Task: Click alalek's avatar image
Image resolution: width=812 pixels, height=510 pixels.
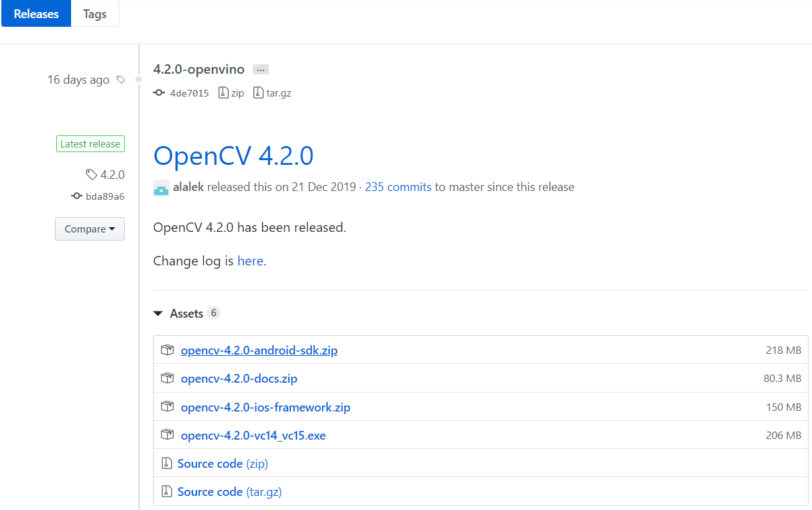Action: (x=161, y=188)
